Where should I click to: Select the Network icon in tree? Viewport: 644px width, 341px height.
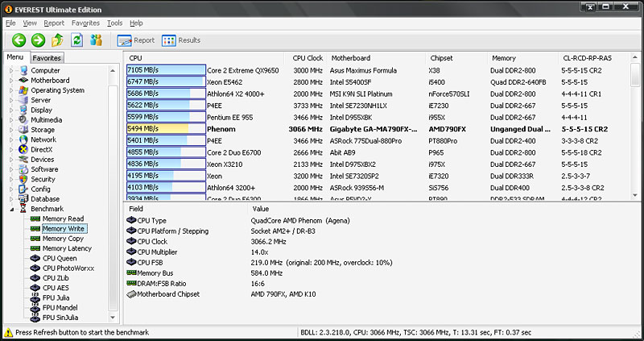24,139
